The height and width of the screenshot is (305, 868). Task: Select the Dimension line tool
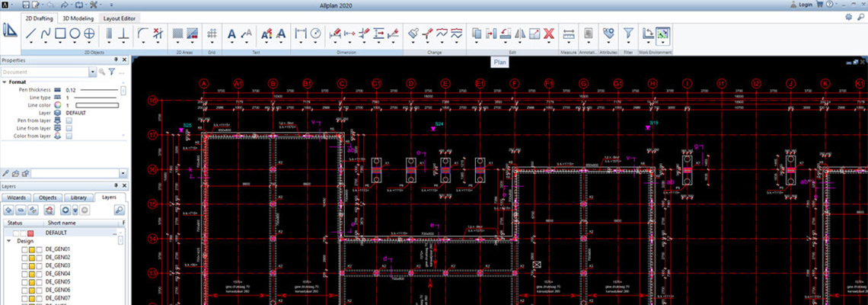(301, 34)
